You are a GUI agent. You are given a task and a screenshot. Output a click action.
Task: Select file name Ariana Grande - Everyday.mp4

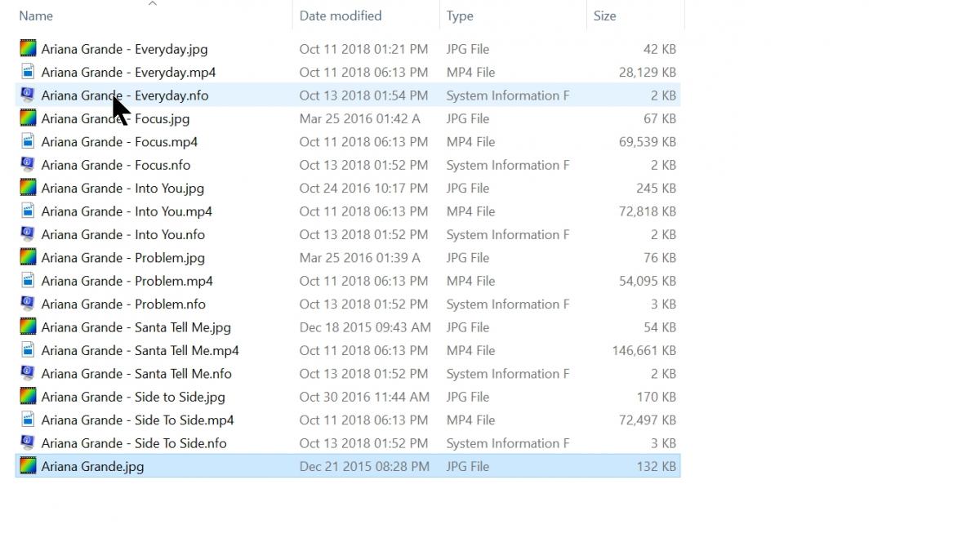[x=129, y=72]
